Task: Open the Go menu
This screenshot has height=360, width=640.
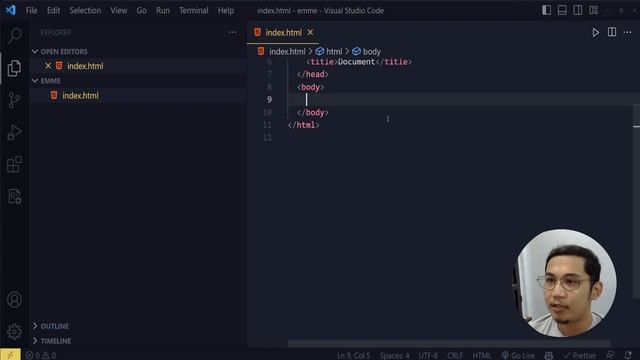Action: (141, 11)
